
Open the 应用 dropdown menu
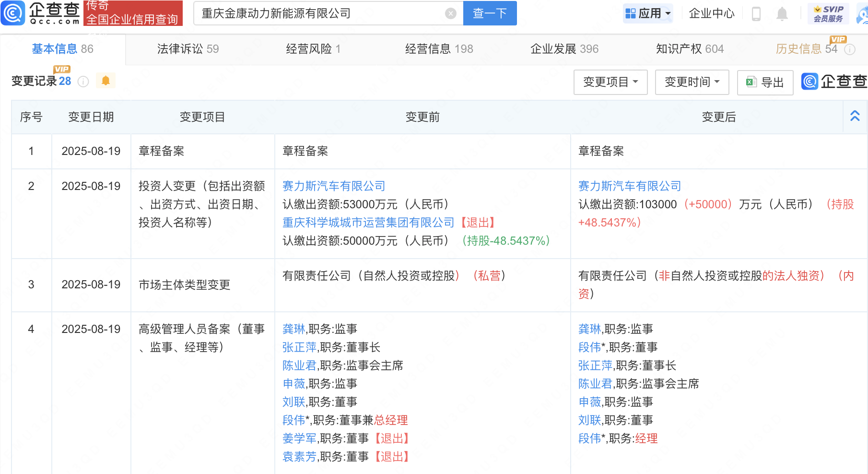[x=648, y=13]
